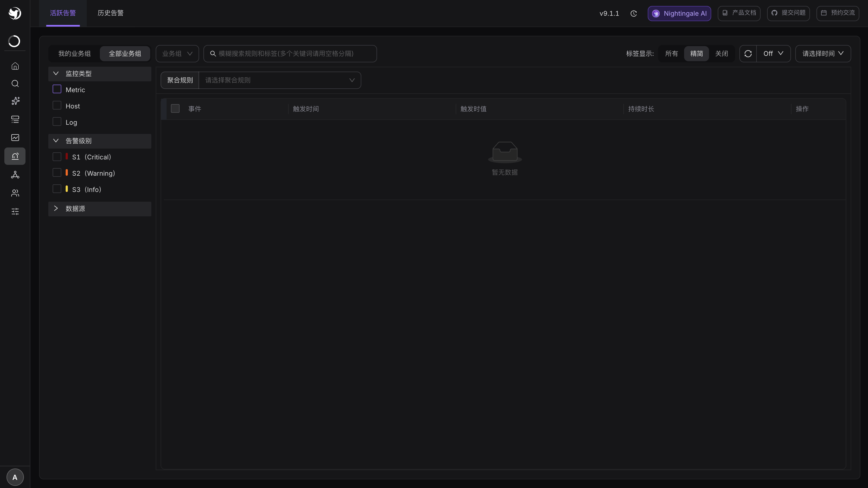The height and width of the screenshot is (488, 868).
Task: Set tag display to 关闭
Action: (x=722, y=54)
